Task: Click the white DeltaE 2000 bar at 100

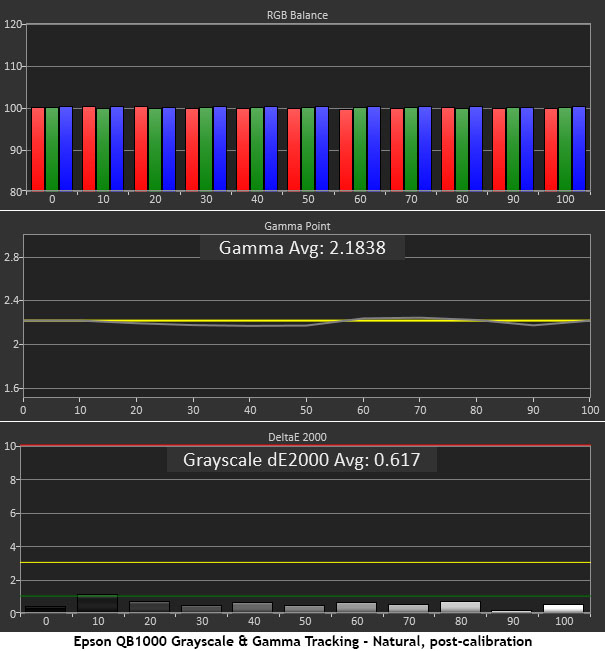Action: coord(563,609)
